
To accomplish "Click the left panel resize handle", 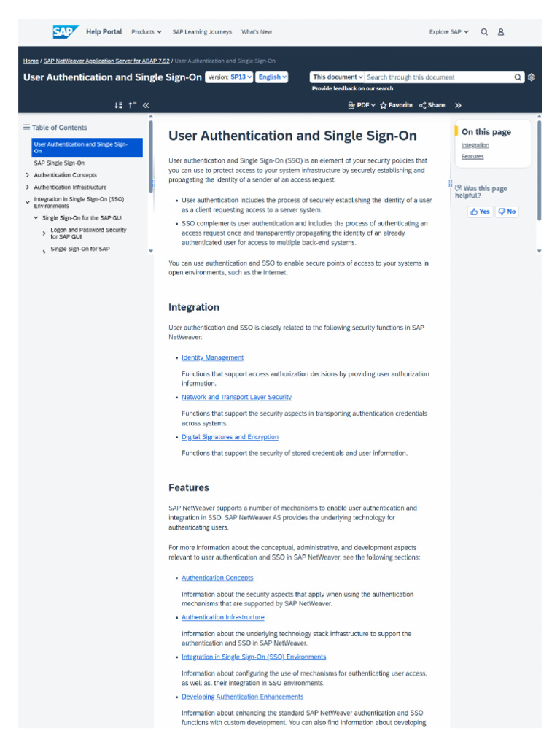I will point(154,183).
